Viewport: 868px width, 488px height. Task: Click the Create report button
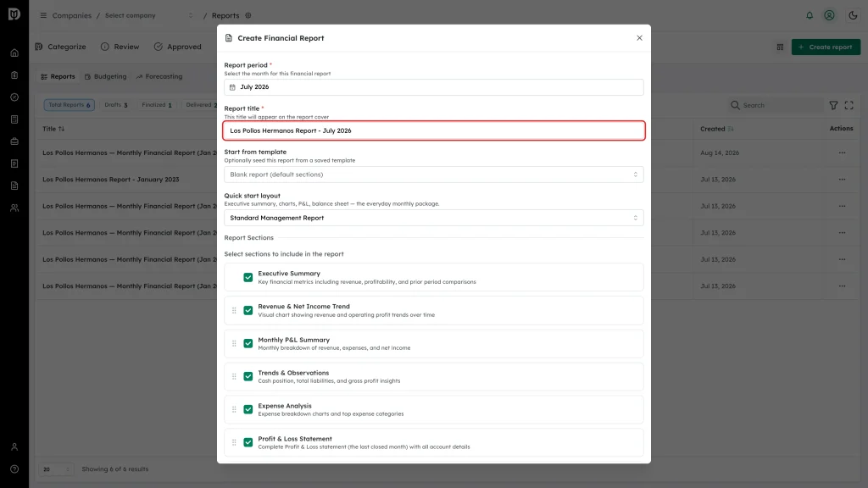[826, 47]
